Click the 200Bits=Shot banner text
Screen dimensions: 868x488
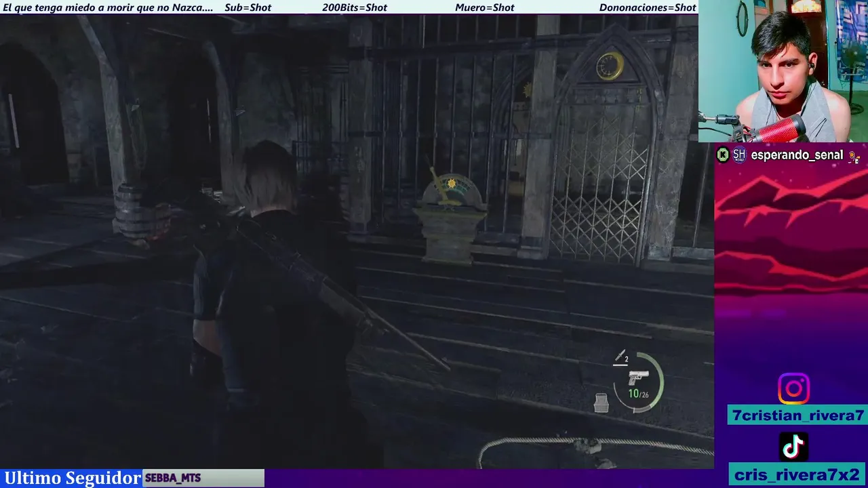(x=355, y=7)
